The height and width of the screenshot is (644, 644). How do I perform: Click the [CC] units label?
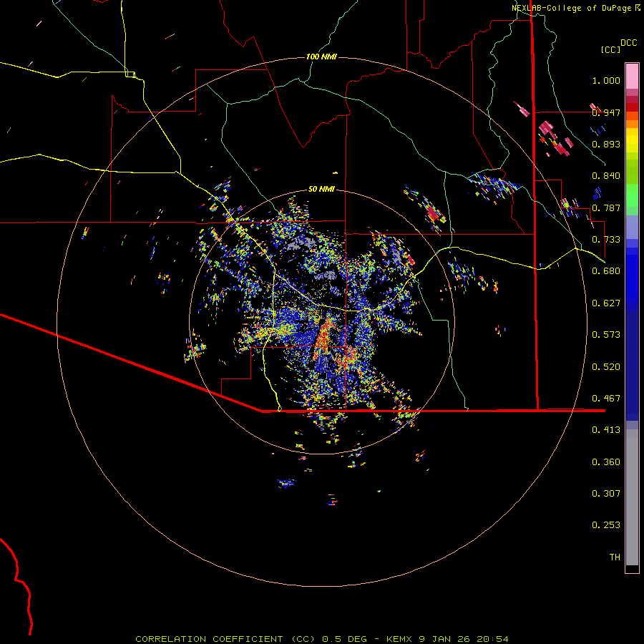coord(610,49)
